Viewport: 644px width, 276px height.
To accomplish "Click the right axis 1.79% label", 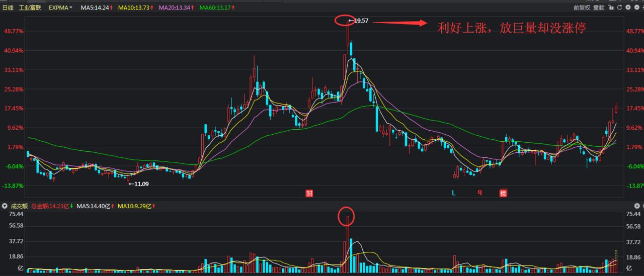I will click(635, 147).
